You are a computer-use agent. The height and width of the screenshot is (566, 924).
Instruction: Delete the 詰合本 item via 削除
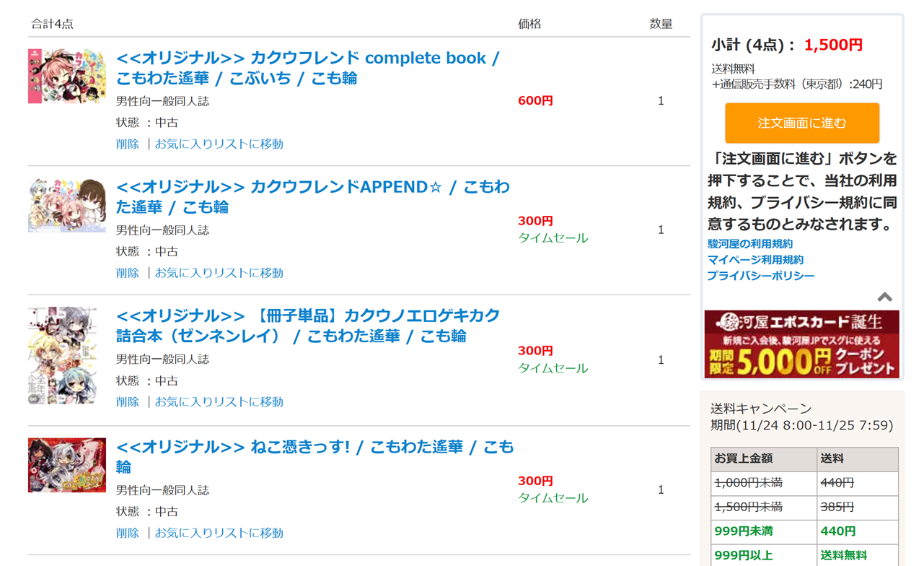(x=128, y=401)
